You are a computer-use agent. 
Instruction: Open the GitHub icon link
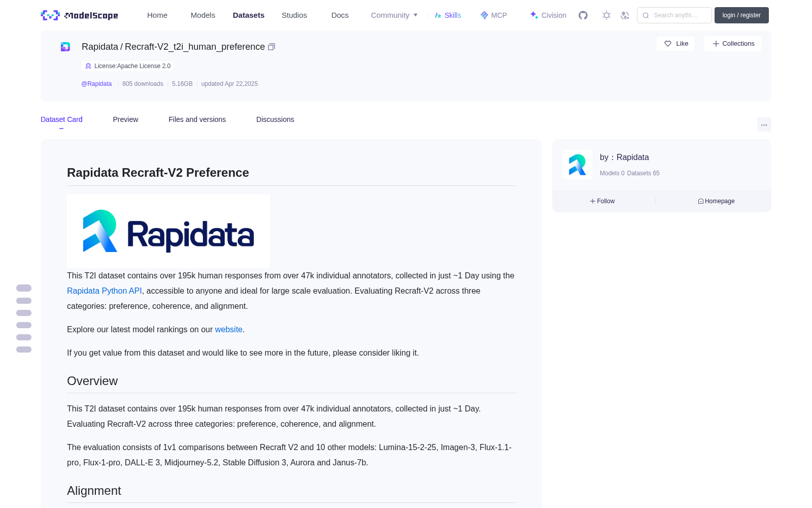point(583,15)
